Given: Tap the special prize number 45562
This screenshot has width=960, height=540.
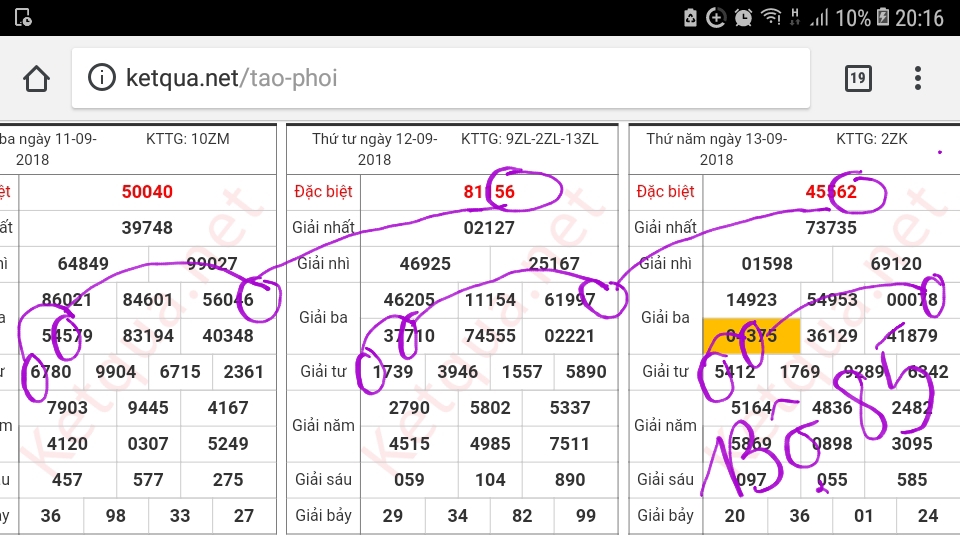Looking at the screenshot, I should tap(831, 192).
